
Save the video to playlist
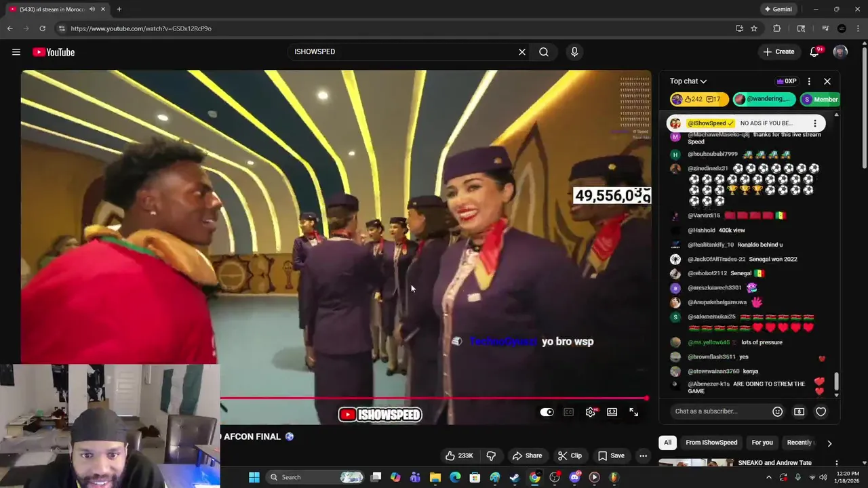coord(611,455)
